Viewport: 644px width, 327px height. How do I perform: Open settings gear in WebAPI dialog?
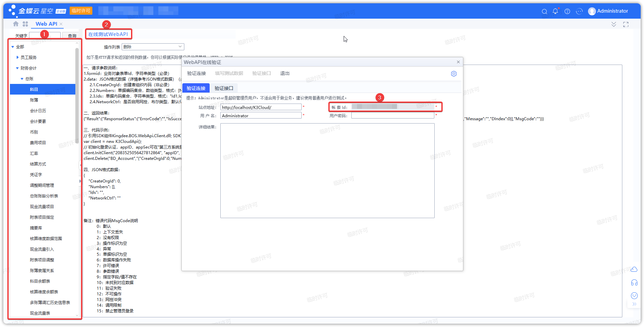click(454, 74)
